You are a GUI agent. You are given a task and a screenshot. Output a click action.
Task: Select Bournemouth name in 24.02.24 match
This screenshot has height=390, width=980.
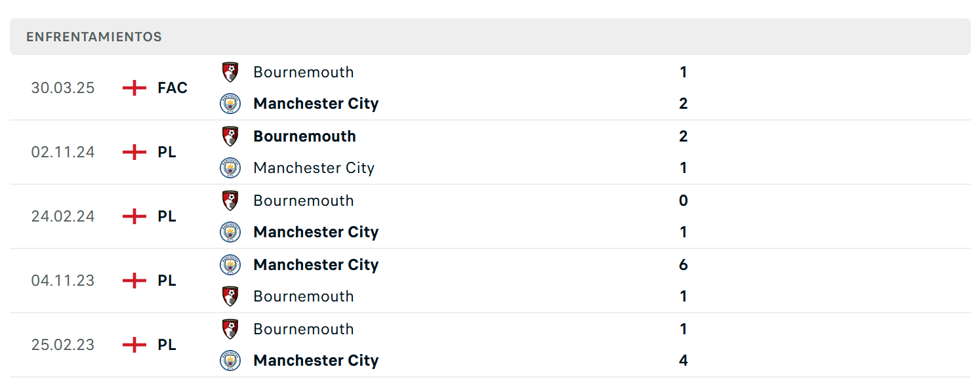click(x=304, y=201)
